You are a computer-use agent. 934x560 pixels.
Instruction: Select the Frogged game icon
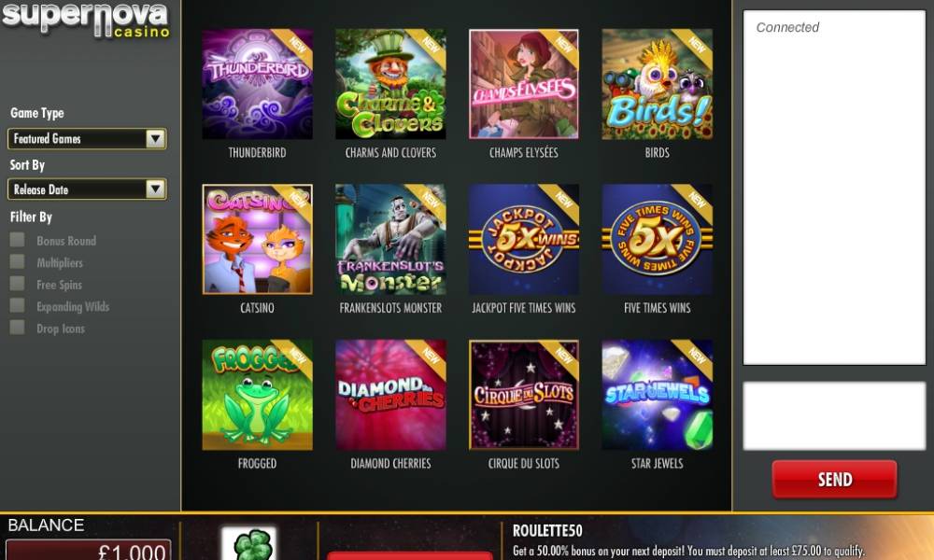258,395
